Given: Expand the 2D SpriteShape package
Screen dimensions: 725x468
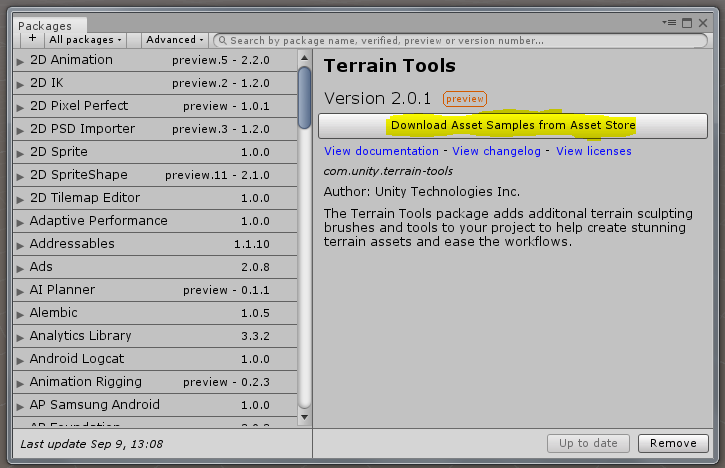Looking at the screenshot, I should point(20,176).
